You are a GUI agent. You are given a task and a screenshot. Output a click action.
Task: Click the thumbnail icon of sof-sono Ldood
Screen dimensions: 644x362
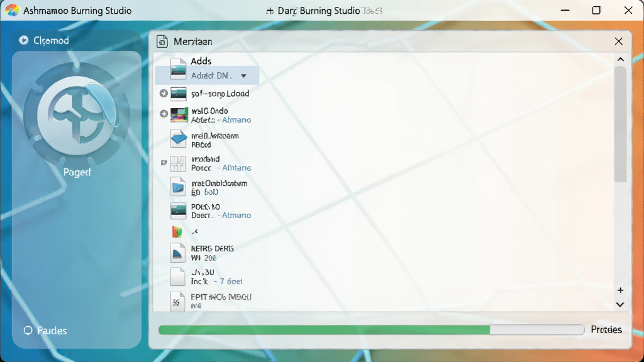[178, 94]
